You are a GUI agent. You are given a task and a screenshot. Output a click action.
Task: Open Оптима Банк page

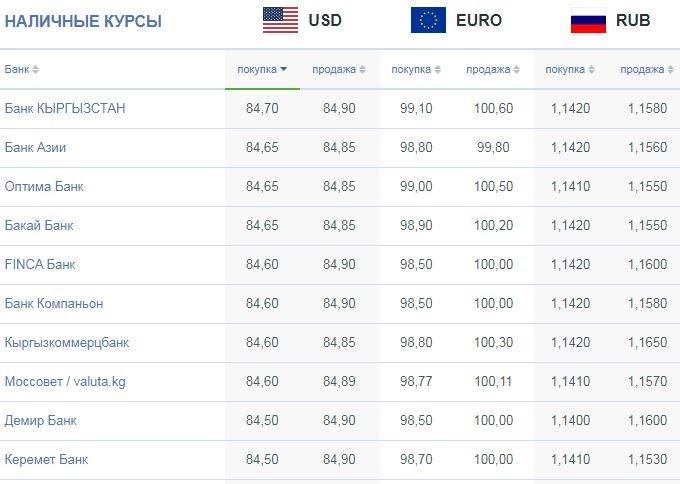tap(44, 186)
